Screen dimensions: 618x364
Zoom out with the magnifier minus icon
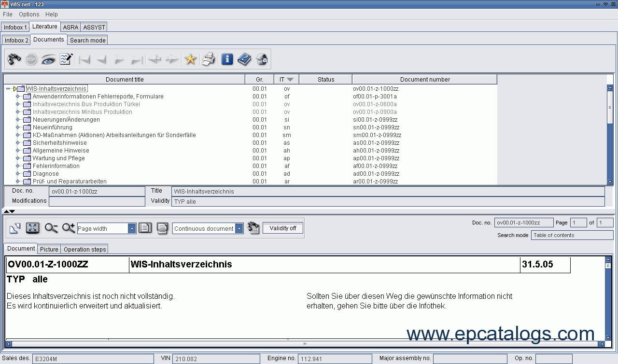(51, 228)
